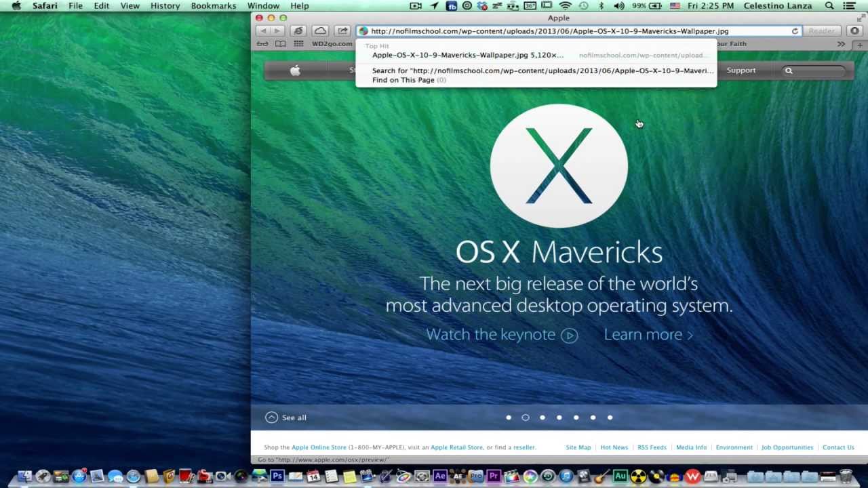Launch Photoshop from the Dock

pyautogui.click(x=277, y=476)
